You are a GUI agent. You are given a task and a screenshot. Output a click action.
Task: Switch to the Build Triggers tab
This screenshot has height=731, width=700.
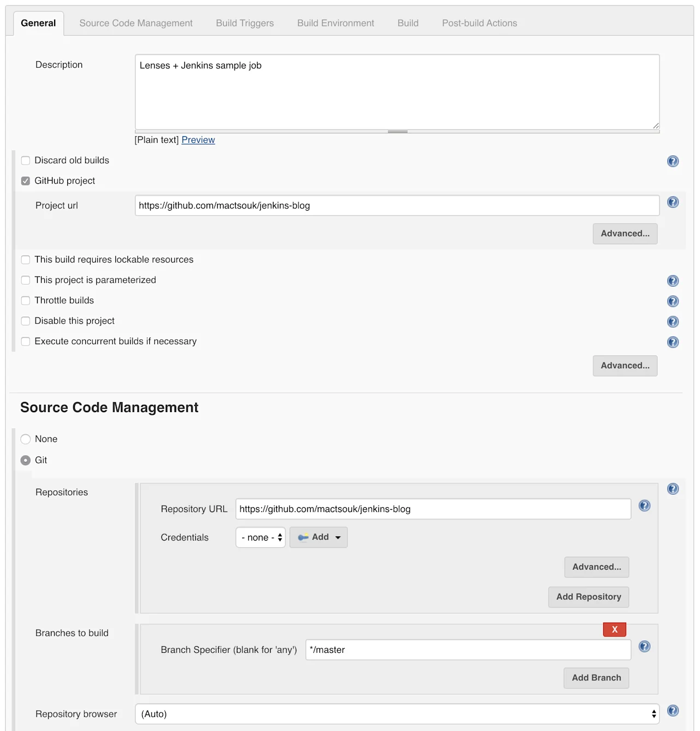244,23
